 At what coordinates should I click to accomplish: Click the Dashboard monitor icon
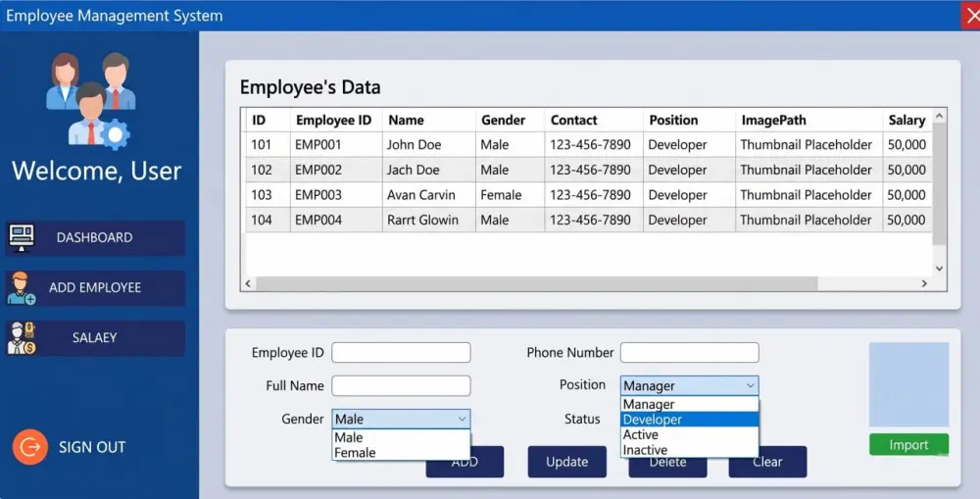(22, 238)
